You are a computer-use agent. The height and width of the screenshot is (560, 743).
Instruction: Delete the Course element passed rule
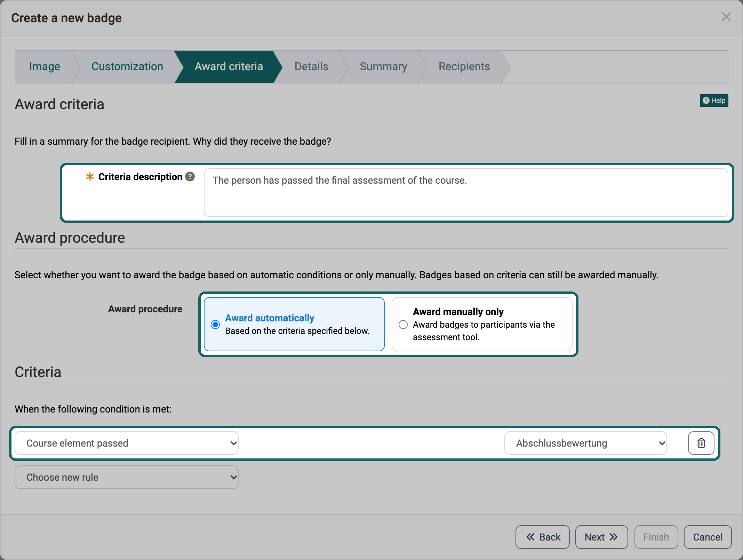(x=701, y=443)
